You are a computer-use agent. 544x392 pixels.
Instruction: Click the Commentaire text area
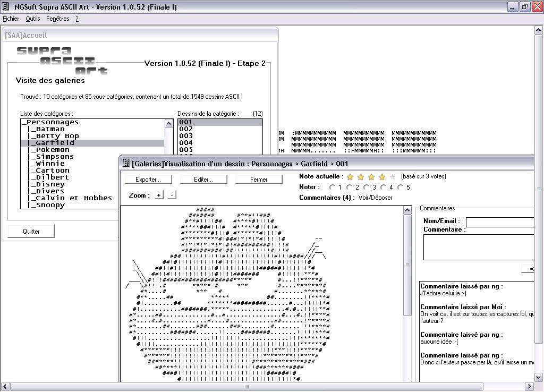[x=479, y=248]
